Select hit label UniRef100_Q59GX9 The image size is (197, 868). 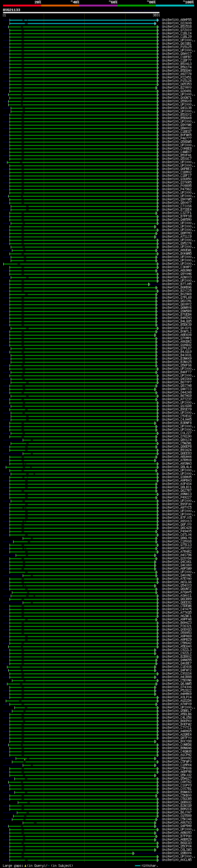coord(177,101)
